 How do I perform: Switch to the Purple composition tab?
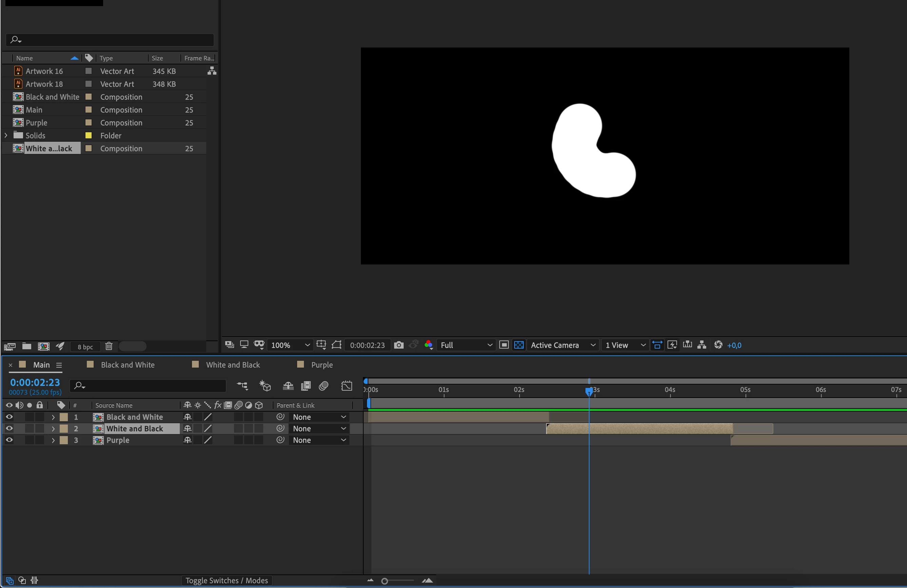click(322, 365)
